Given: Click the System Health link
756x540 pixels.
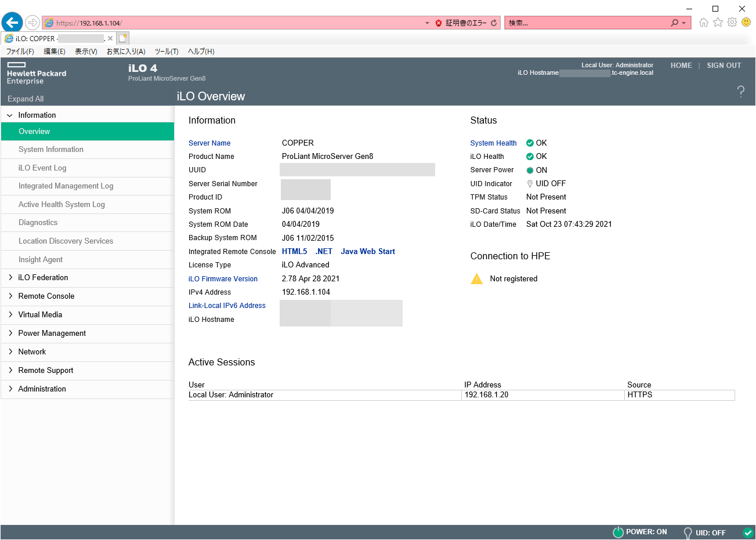Looking at the screenshot, I should 493,143.
